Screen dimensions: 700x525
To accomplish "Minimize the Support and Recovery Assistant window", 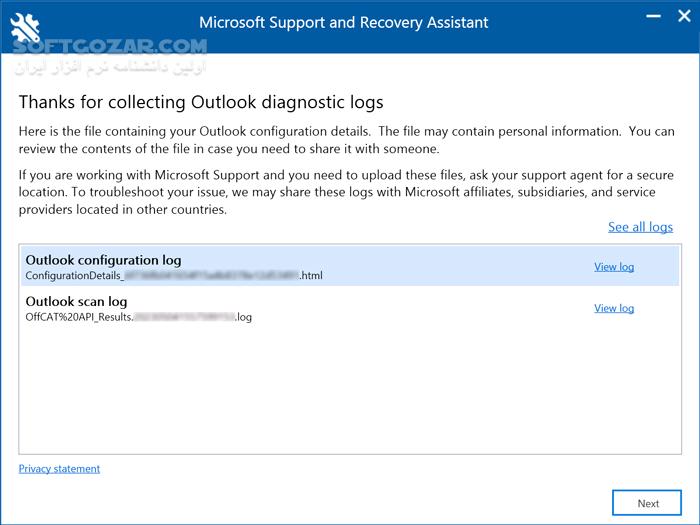I will 654,17.
